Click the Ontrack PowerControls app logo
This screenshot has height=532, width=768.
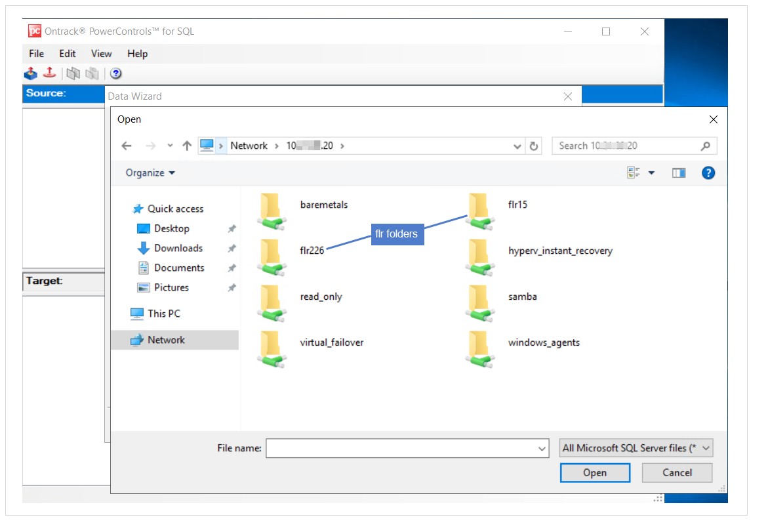point(34,31)
